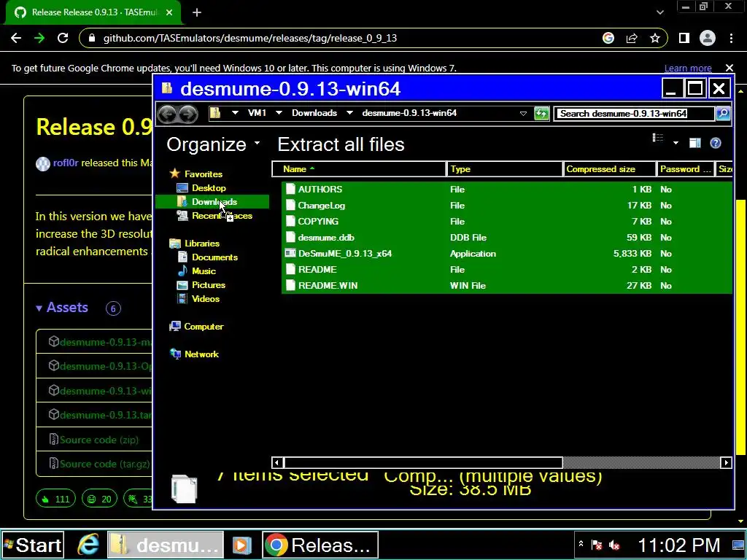Sort by the Type column header
Image resolution: width=747 pixels, height=560 pixels.
505,169
